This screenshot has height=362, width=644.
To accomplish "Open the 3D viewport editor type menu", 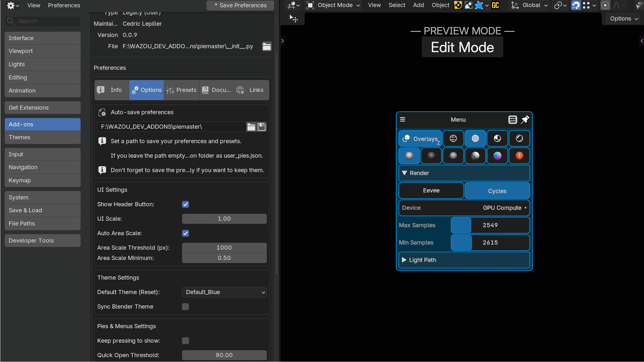I will (293, 5).
